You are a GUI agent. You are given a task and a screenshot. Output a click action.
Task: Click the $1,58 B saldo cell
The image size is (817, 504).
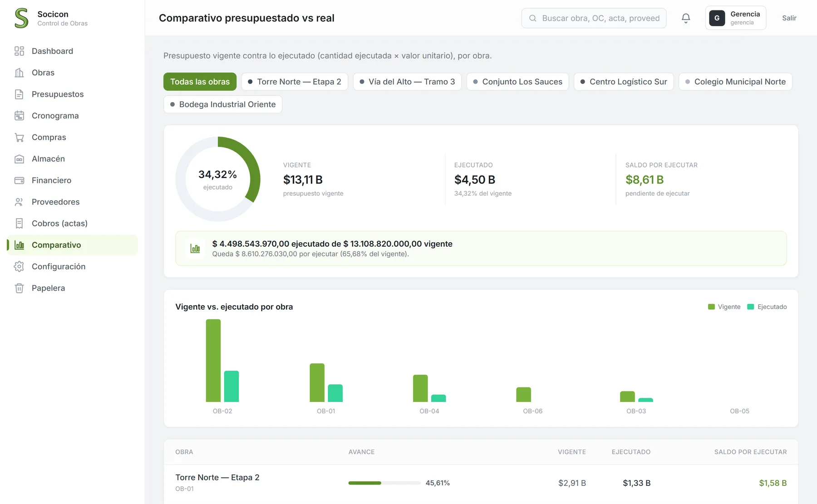click(x=773, y=483)
